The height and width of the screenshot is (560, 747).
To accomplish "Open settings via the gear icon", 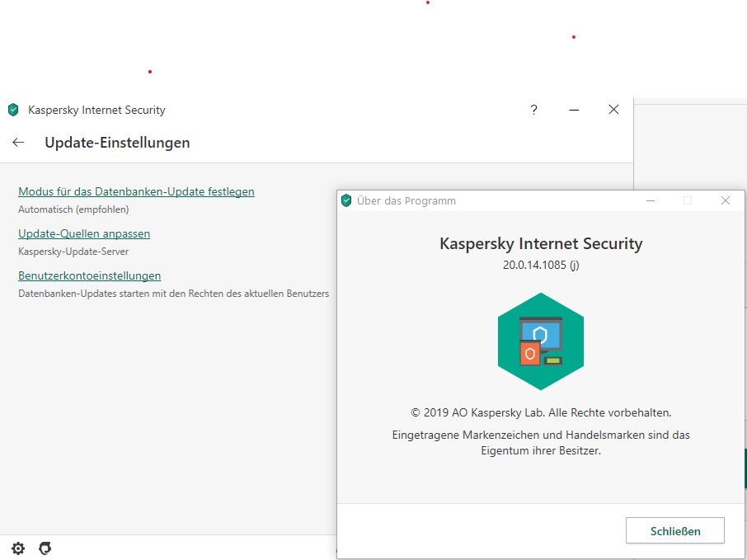I will 18,548.
